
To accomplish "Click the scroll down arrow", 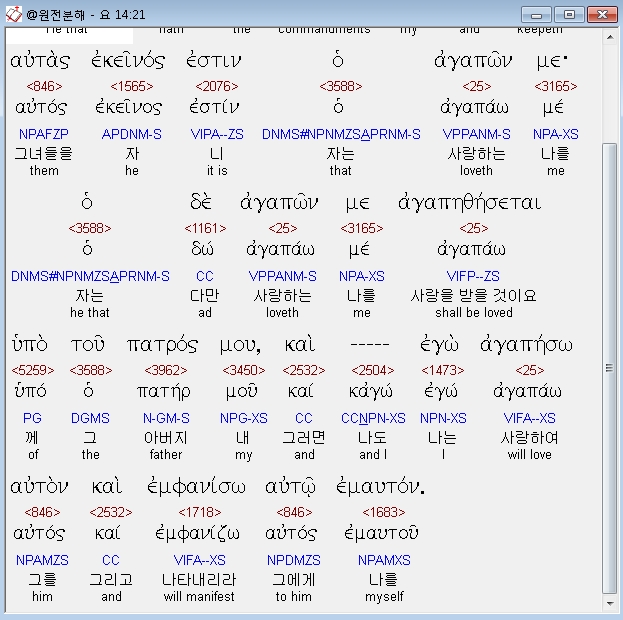I will [x=609, y=603].
